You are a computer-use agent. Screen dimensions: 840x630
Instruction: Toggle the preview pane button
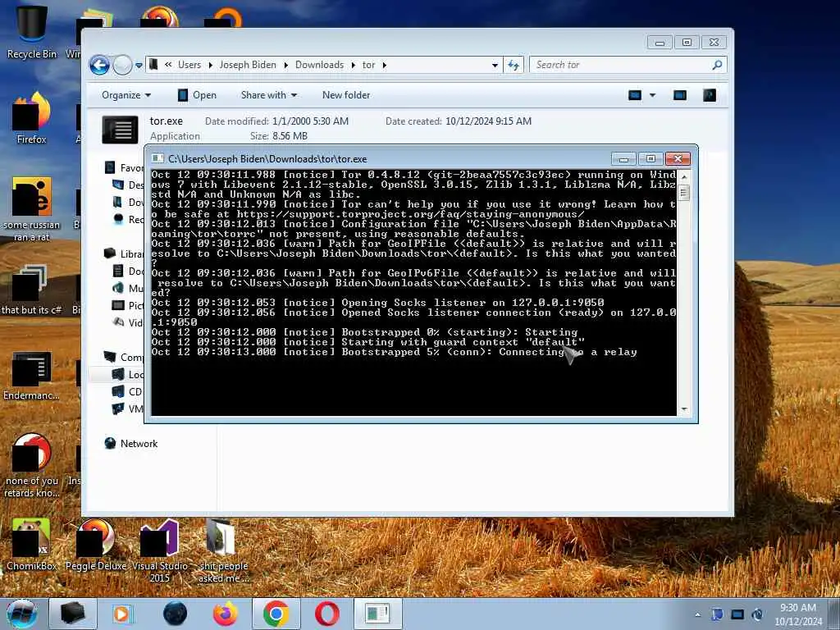coord(680,95)
